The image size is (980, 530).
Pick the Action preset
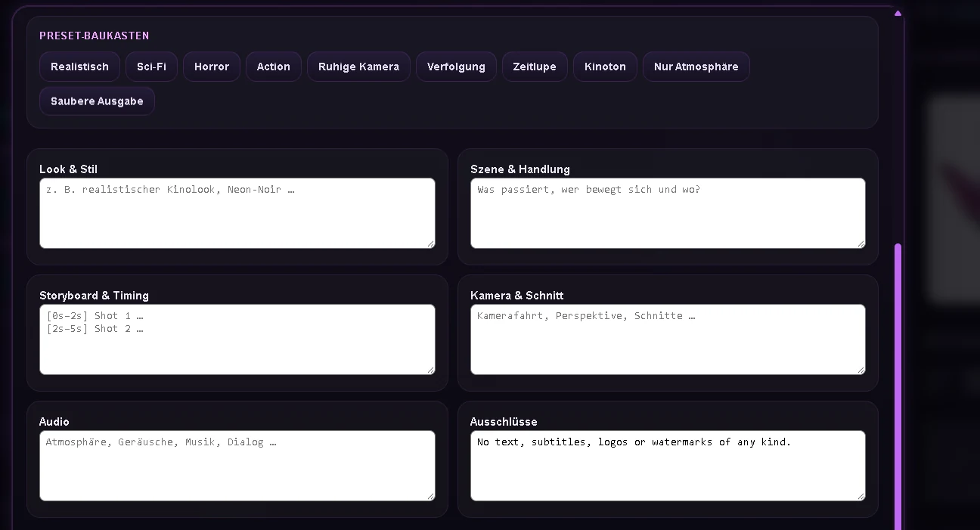pyautogui.click(x=274, y=67)
